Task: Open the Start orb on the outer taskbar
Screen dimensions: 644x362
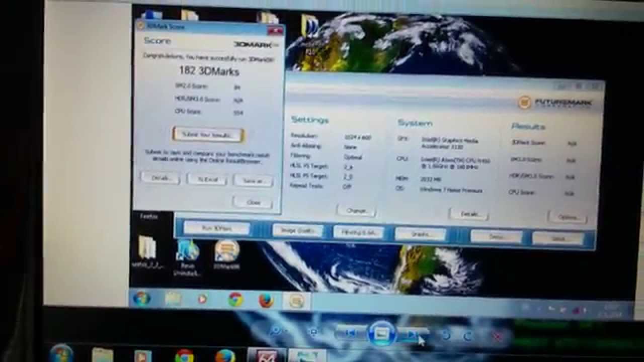Action: point(61,353)
